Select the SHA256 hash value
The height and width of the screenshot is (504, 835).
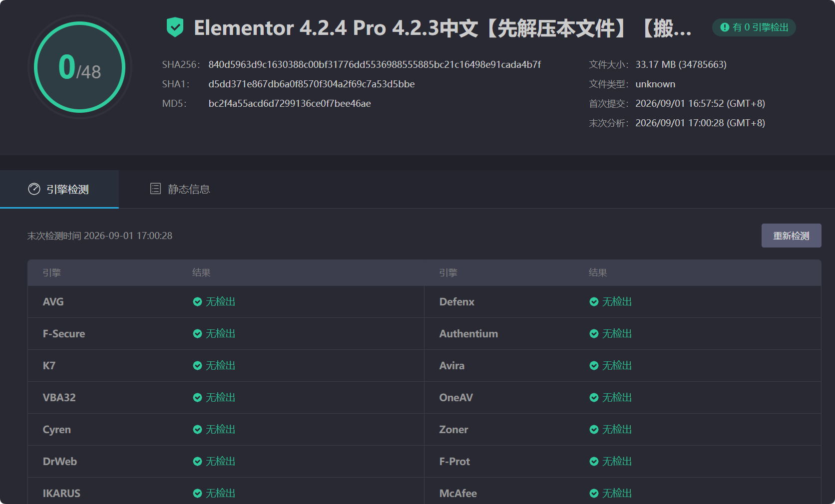pos(375,64)
